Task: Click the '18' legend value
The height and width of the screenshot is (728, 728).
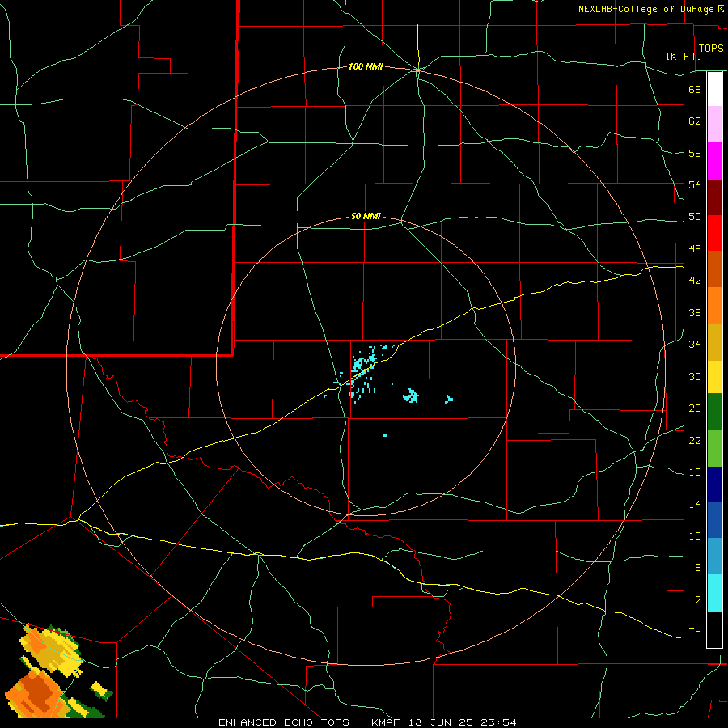Action: [695, 472]
